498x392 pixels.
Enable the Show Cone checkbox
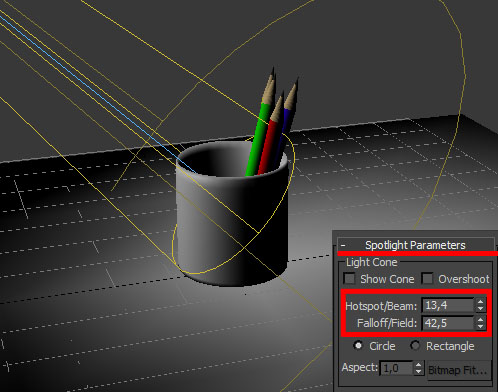click(x=349, y=278)
